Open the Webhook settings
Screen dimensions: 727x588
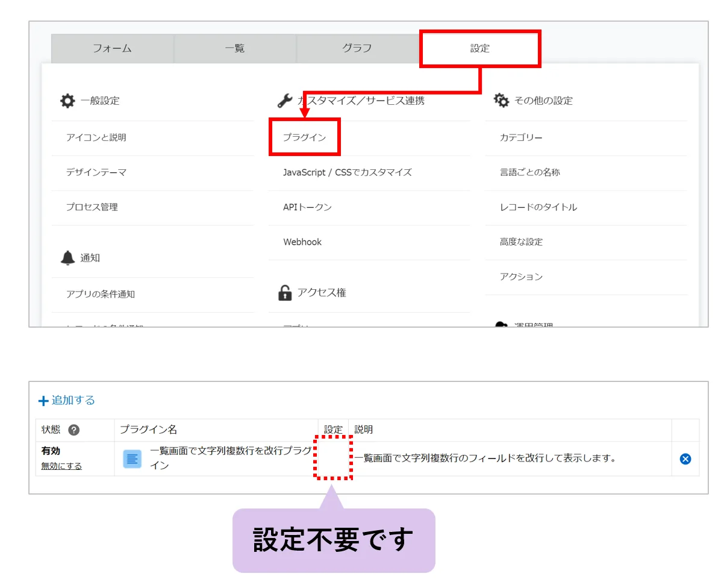pyautogui.click(x=302, y=242)
